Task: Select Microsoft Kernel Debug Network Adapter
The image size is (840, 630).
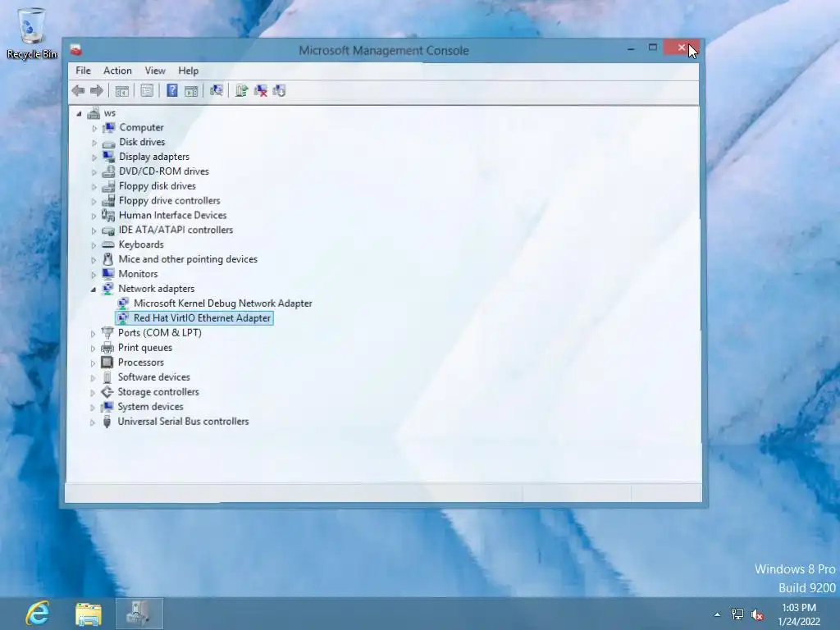Action: coord(222,304)
